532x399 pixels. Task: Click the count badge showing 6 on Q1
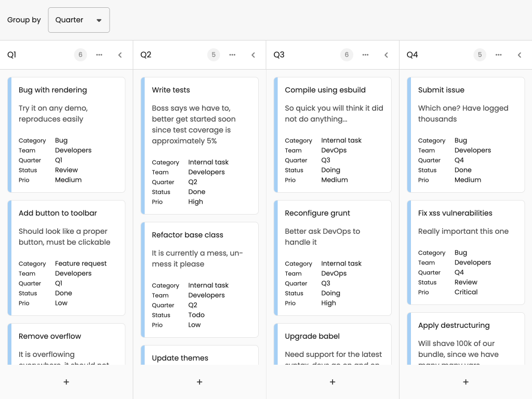click(x=81, y=55)
